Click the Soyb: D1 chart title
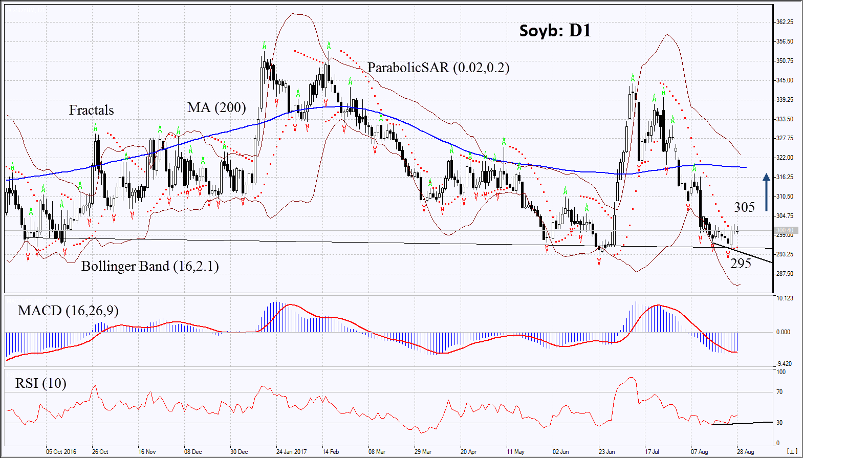The height and width of the screenshot is (458, 868). tap(555, 31)
